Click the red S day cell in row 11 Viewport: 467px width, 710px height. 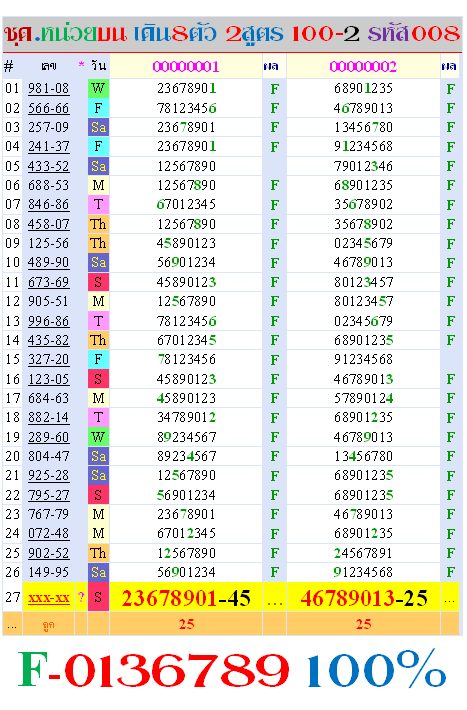(x=98, y=282)
